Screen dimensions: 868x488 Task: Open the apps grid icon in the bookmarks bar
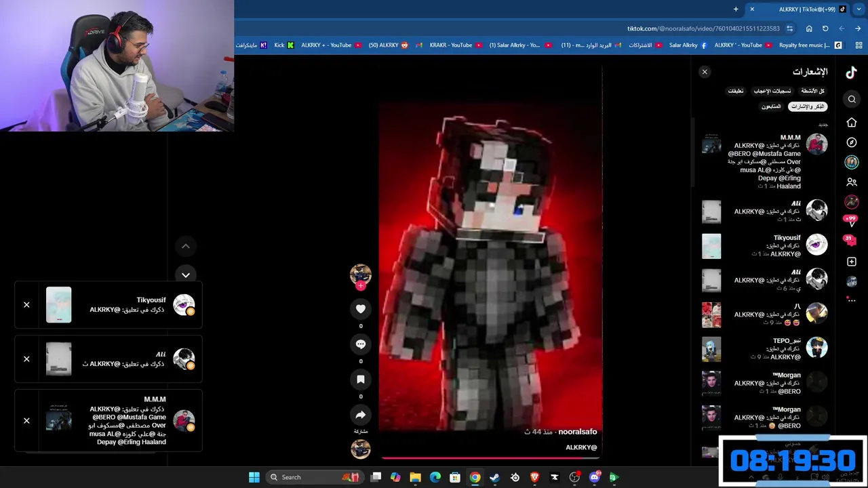[859, 45]
